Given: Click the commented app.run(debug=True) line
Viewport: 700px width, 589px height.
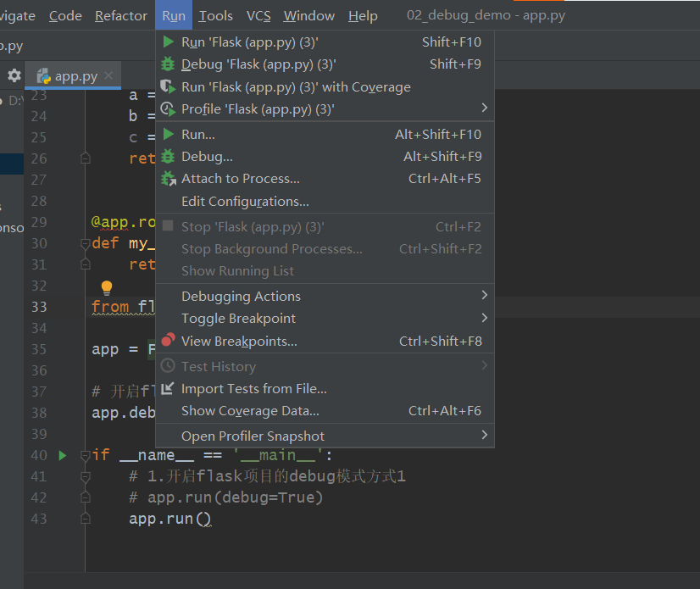Looking at the screenshot, I should click(x=225, y=497).
